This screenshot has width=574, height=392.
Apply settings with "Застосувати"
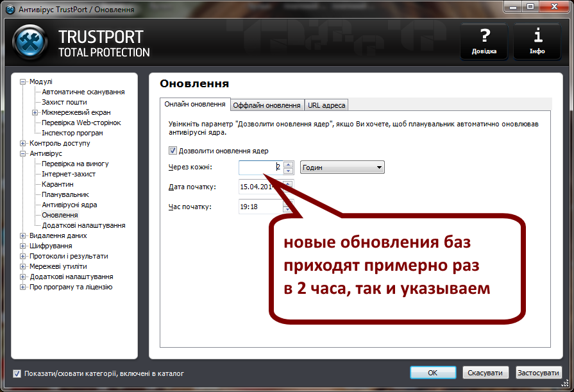pos(539,372)
